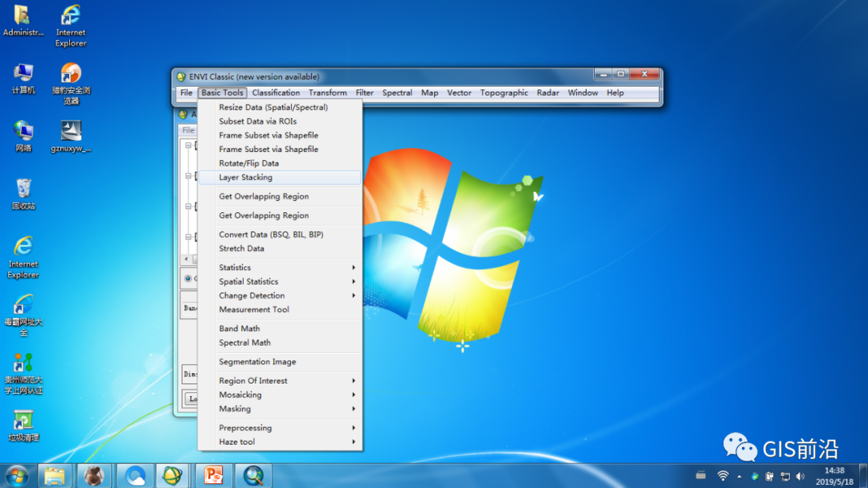868x488 pixels.
Task: Expand the Statistics submenu
Action: coord(280,268)
